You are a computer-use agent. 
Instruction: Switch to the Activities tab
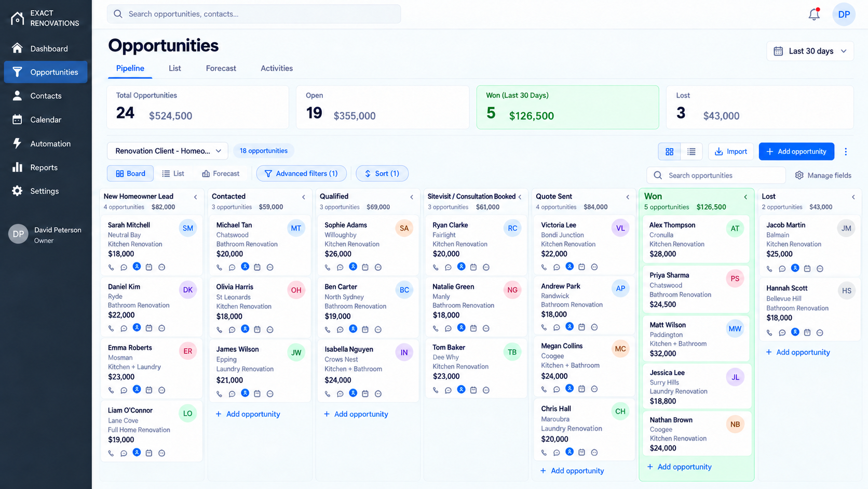pyautogui.click(x=277, y=68)
